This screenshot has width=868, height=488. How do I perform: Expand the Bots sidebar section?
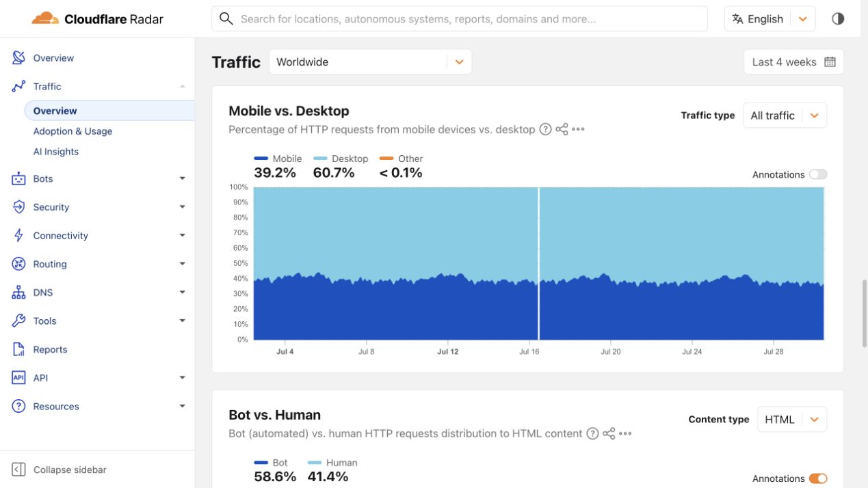coord(182,178)
